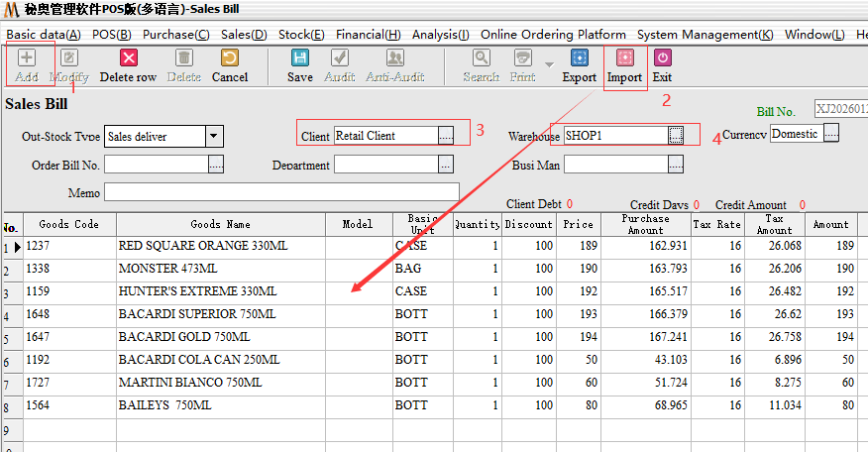Open the Warehouse lookup ellipsis button
This screenshot has height=452, width=868.
676,135
